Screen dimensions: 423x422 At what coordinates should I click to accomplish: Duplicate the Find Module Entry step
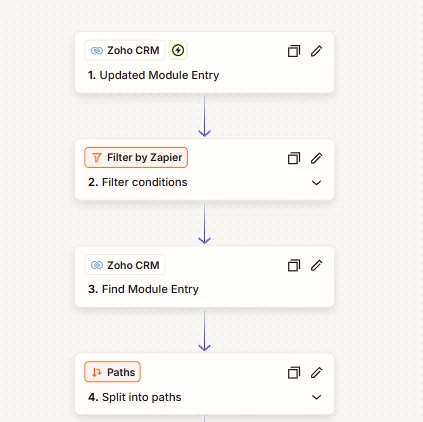294,265
